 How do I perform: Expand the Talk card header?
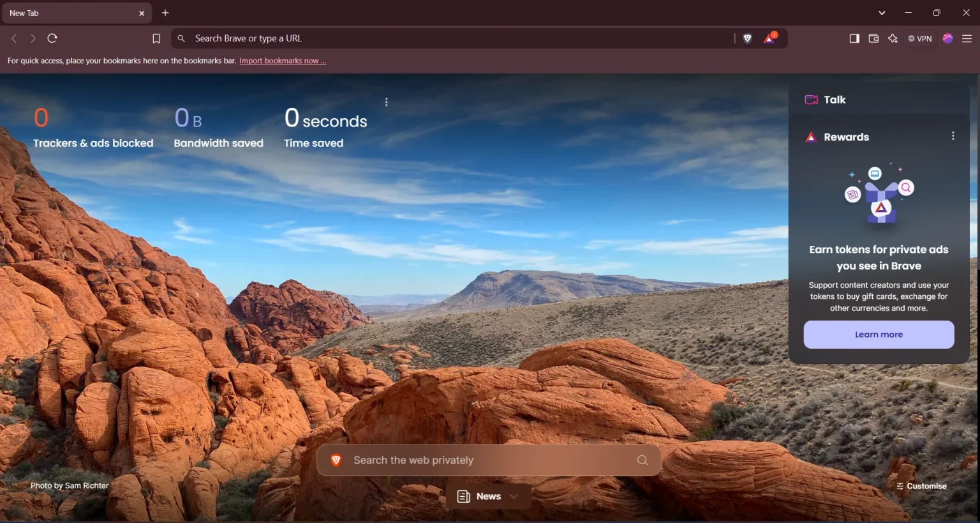[x=879, y=100]
